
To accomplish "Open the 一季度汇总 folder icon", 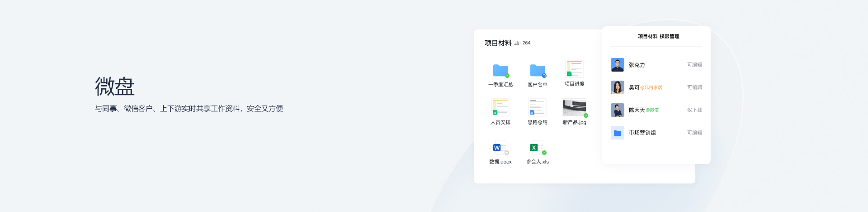I will pos(500,70).
